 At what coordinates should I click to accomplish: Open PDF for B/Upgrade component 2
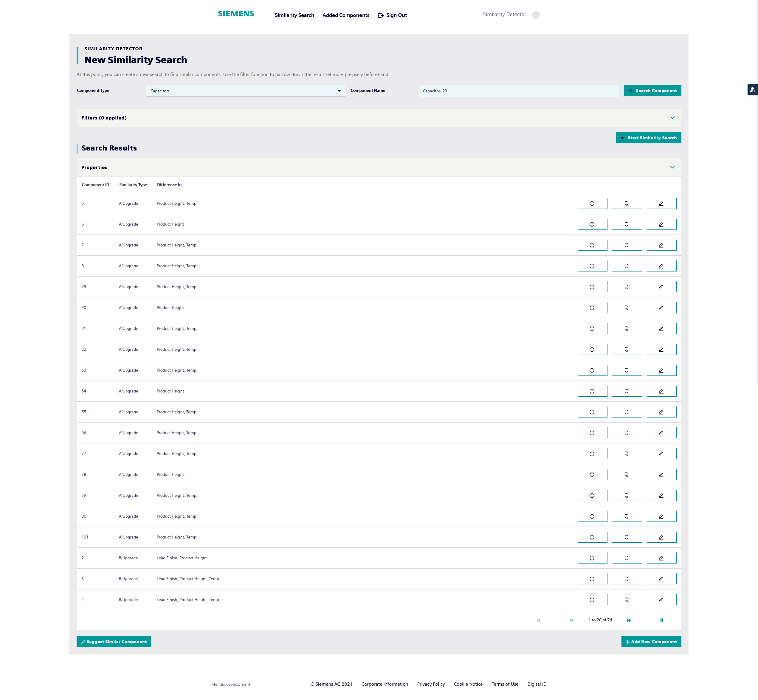pos(627,558)
